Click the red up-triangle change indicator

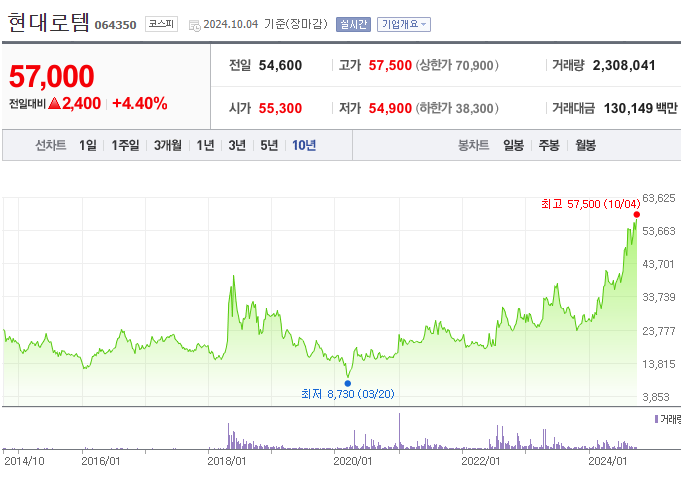tap(54, 103)
